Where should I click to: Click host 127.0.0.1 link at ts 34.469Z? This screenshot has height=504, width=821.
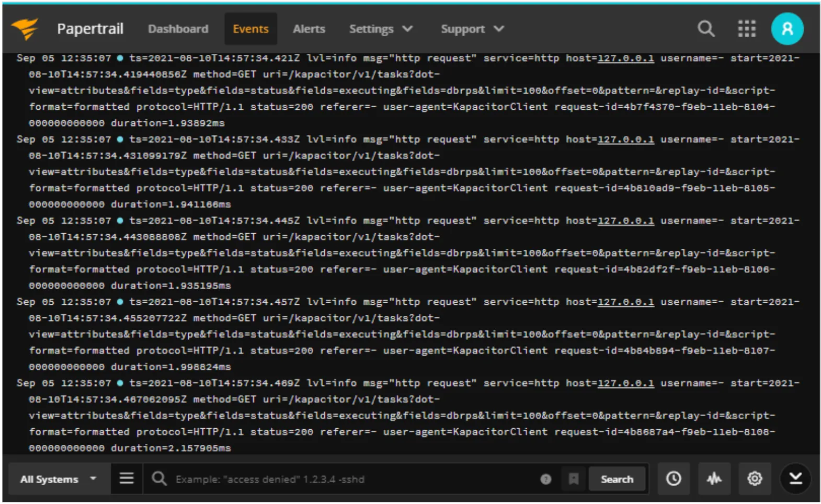click(x=625, y=383)
